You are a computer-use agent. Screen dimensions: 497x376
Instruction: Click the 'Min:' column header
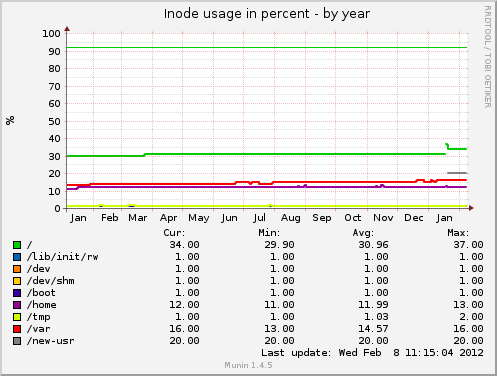[269, 233]
